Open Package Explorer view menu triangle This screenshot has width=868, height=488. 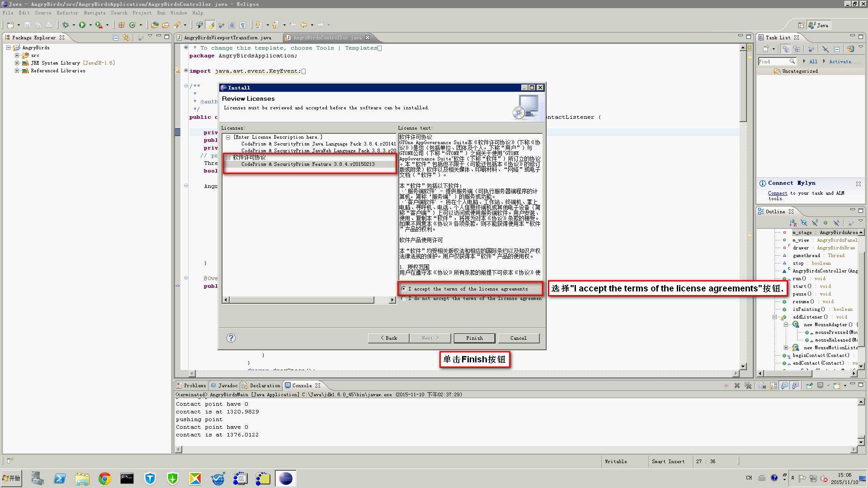(x=150, y=36)
